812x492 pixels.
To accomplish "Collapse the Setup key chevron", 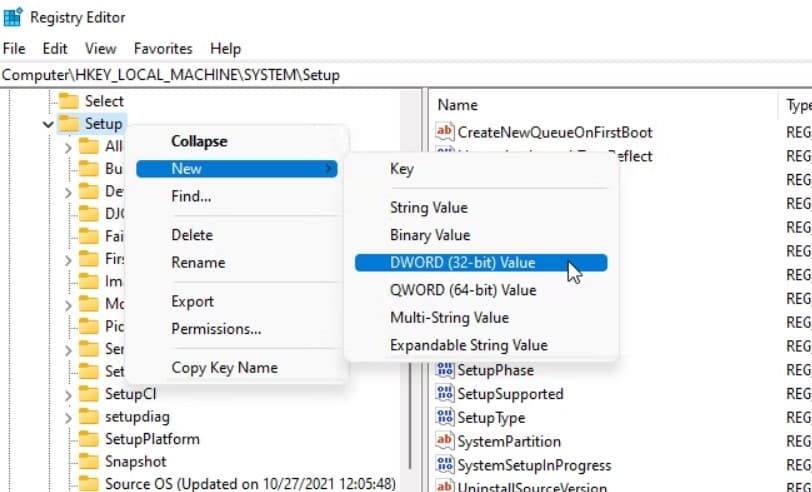I will 48,124.
